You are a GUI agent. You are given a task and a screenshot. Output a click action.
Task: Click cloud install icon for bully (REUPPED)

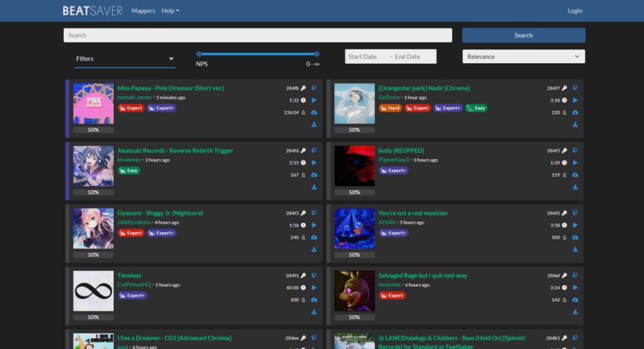tap(575, 175)
